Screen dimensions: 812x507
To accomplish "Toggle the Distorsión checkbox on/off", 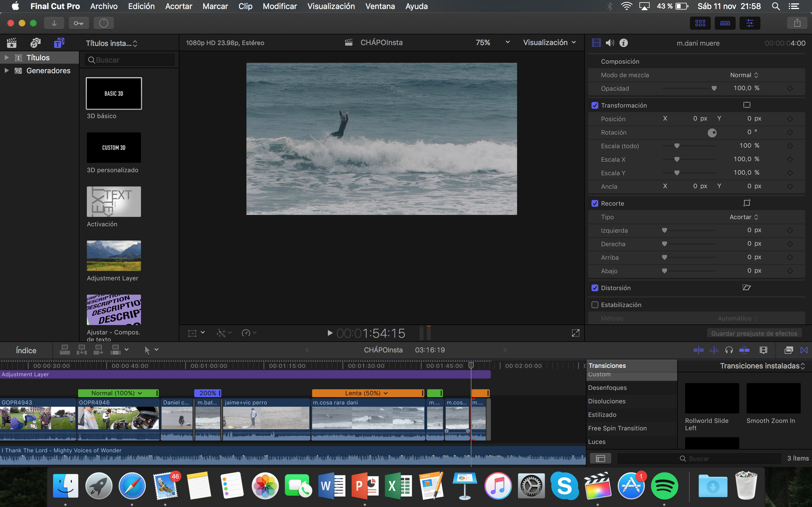I will (596, 287).
